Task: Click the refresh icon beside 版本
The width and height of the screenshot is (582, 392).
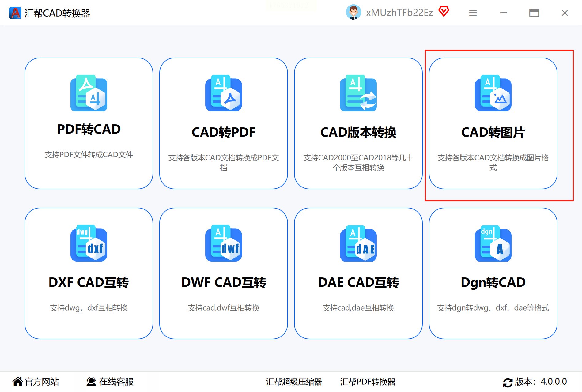Action: coord(508,383)
